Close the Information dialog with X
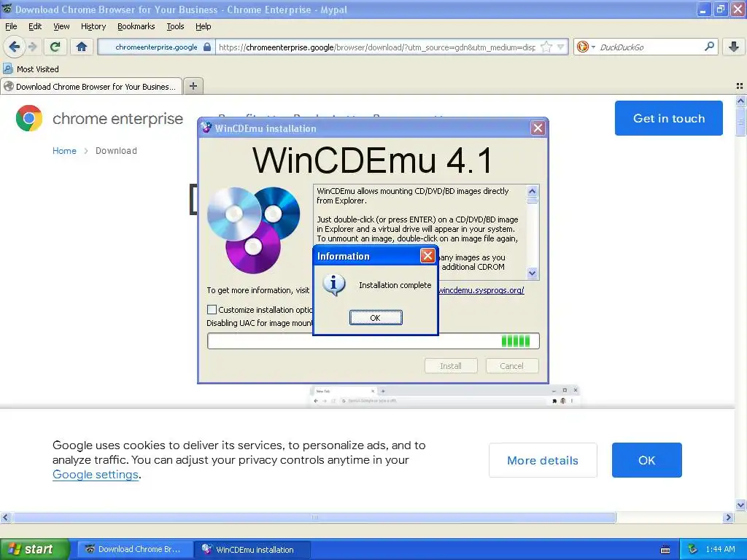 pyautogui.click(x=427, y=256)
